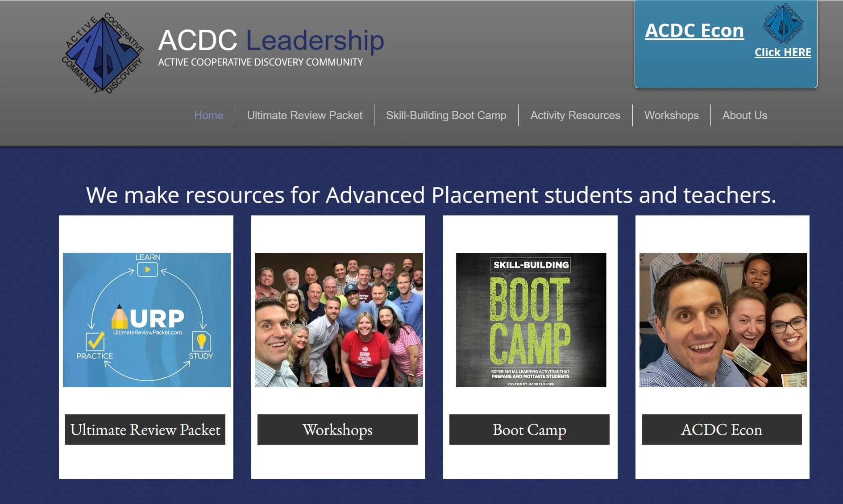
Task: Click the PRACTICE checkmark icon in the URP image
Action: (x=95, y=341)
